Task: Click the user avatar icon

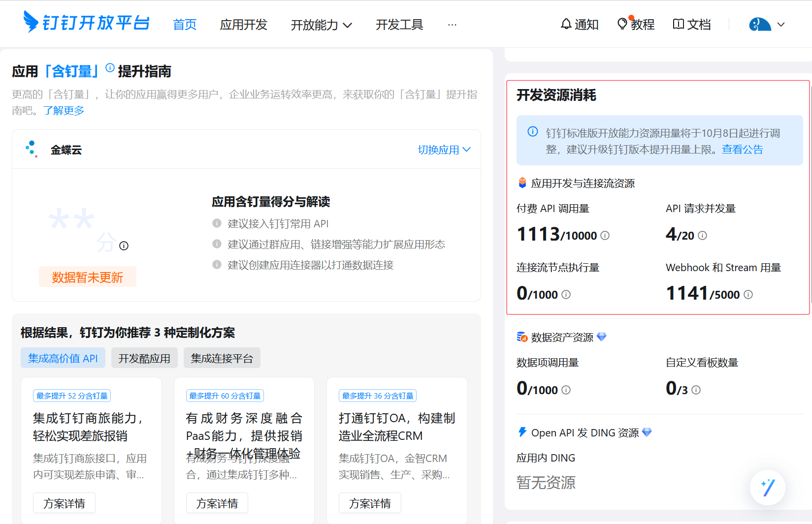Action: 760,24
